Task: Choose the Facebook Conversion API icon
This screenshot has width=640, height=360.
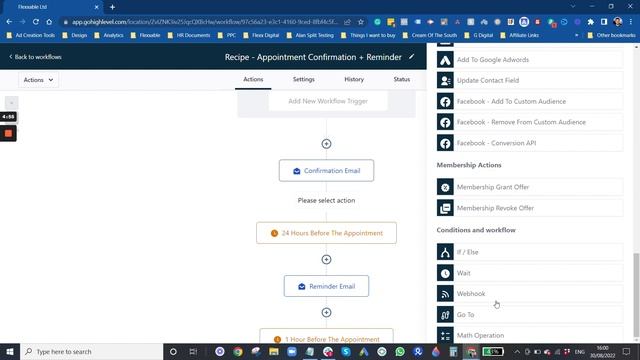Action: [x=445, y=143]
